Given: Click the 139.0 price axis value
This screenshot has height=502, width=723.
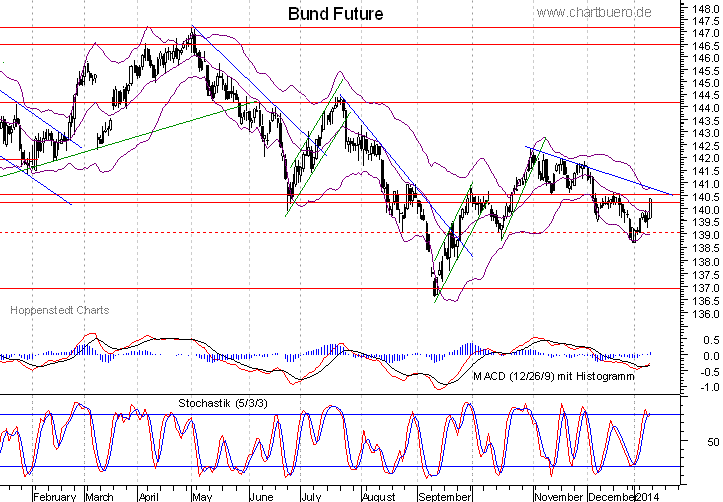Looking at the screenshot, I should click(705, 235).
